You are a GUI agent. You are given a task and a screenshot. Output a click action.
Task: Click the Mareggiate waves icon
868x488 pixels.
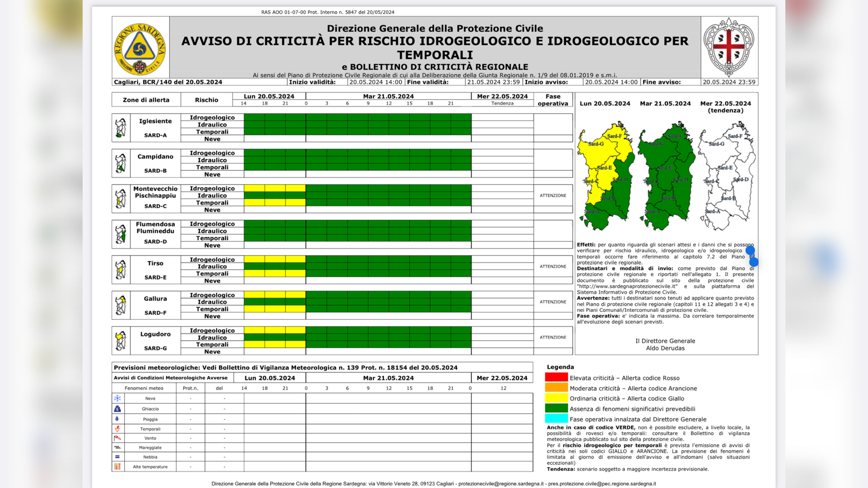(x=117, y=447)
